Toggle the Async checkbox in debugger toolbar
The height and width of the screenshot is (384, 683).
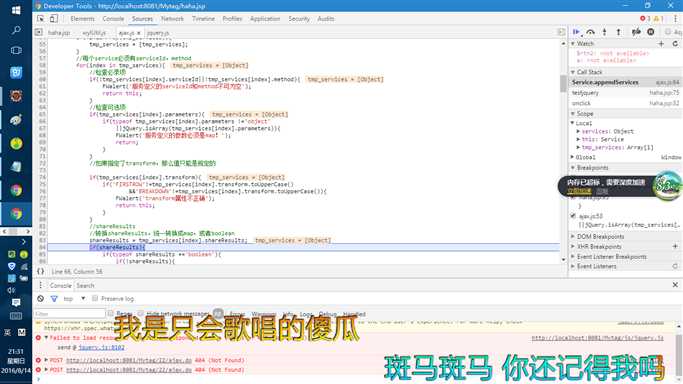pyautogui.click(x=668, y=32)
